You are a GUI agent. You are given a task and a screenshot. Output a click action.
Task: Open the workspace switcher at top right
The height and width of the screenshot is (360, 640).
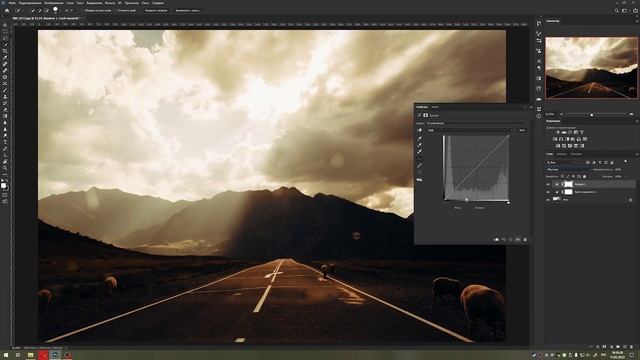624,11
